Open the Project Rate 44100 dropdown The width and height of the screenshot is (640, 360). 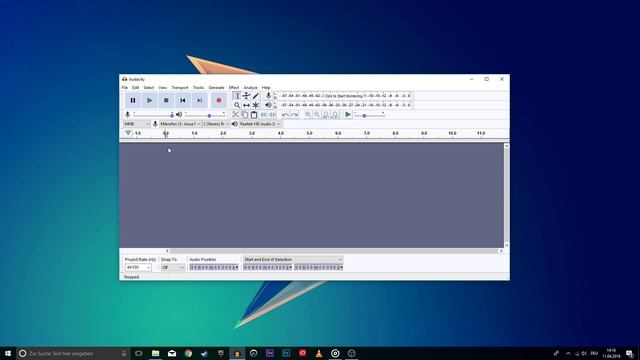tap(138, 267)
